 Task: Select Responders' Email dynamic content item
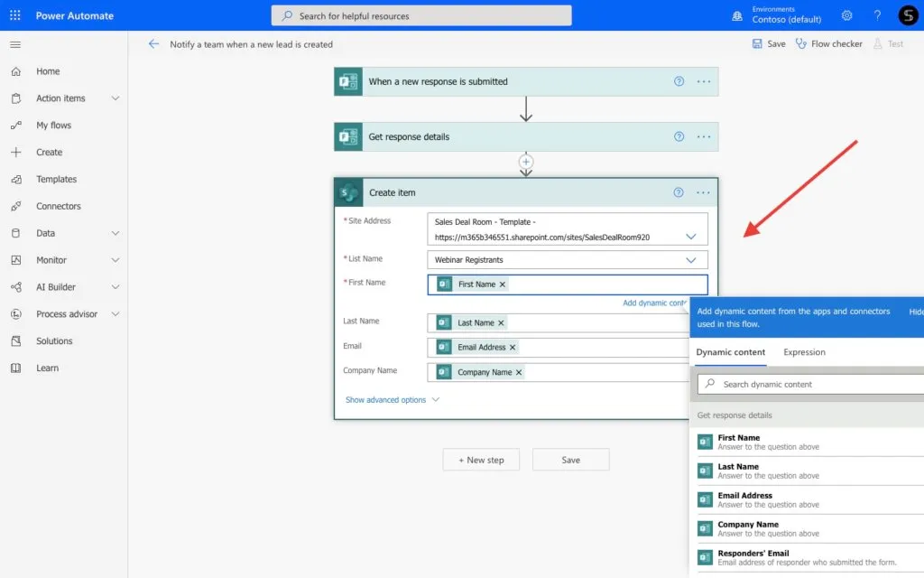coord(809,558)
